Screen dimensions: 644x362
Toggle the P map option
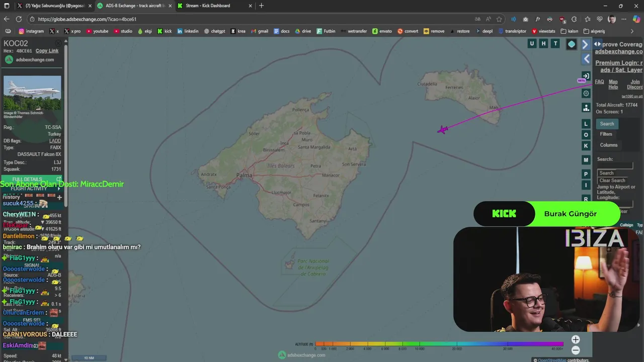[x=586, y=174]
